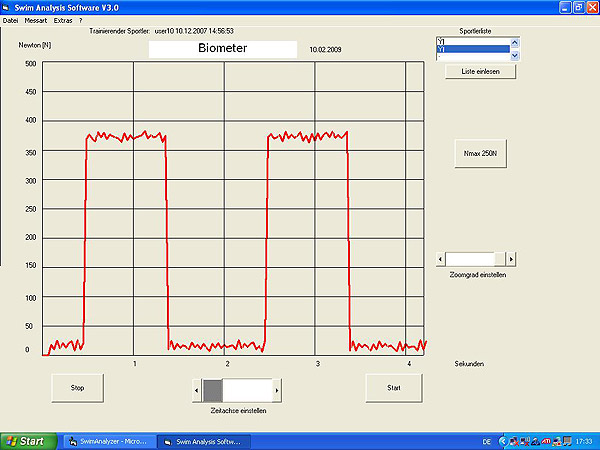Open the ? help menu
Screen dimensions: 600x450
[81, 20]
